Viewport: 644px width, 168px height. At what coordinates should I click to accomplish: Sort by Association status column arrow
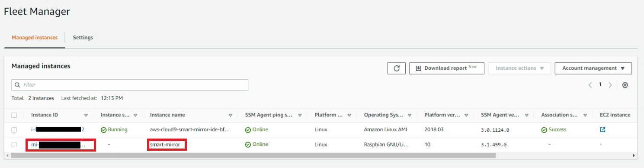(585, 115)
